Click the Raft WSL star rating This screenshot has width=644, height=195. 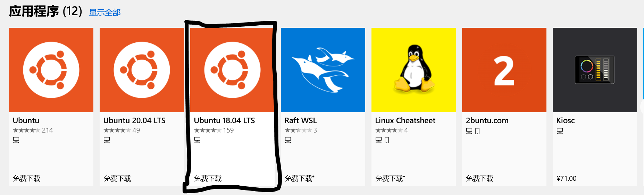click(x=301, y=130)
